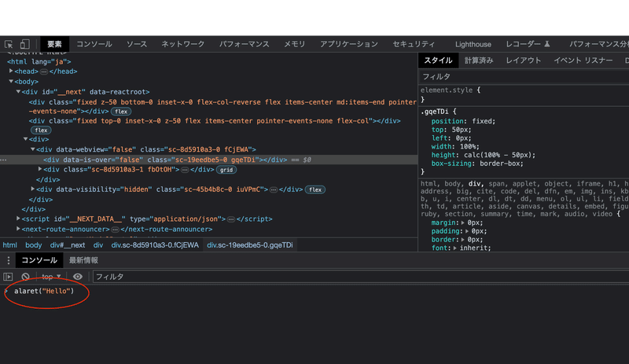The image size is (629, 364).
Task: Click body in the breadcrumb bar
Action: click(34, 245)
